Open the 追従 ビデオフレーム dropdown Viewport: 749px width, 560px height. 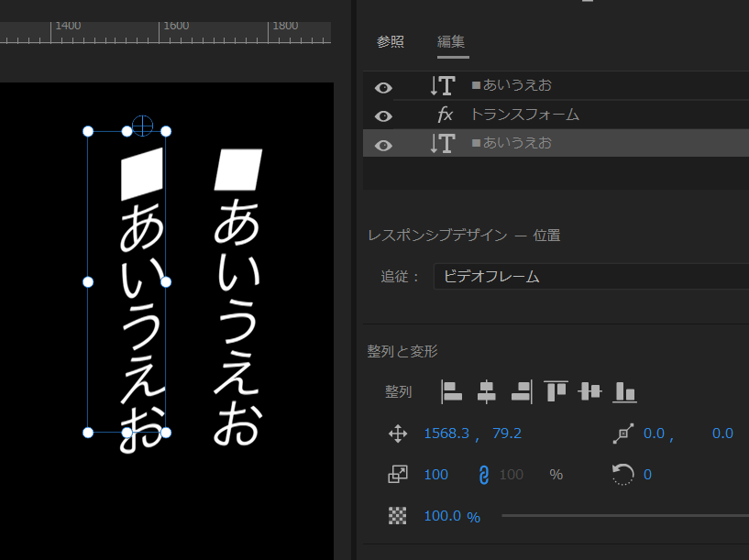tap(591, 277)
